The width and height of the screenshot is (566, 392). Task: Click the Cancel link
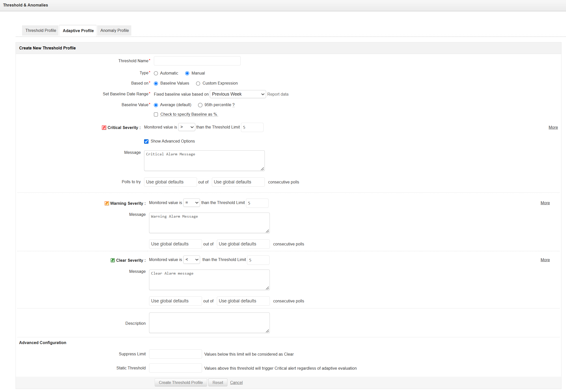click(236, 382)
